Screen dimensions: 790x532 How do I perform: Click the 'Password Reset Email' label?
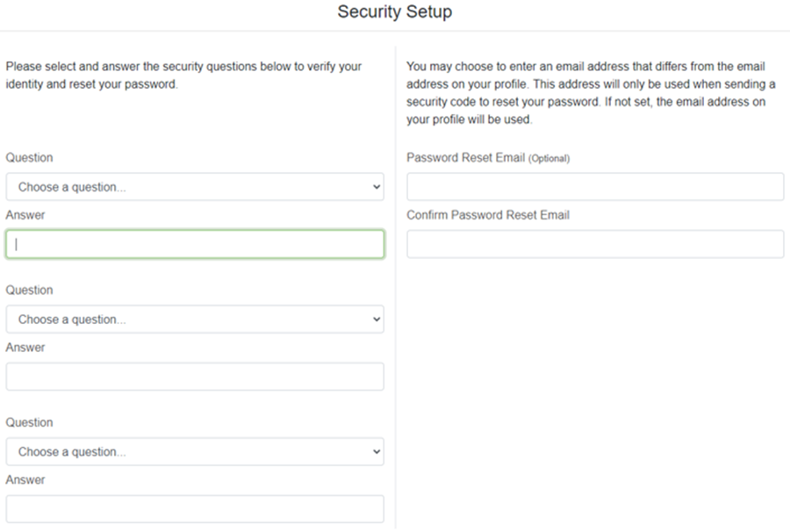coord(465,158)
